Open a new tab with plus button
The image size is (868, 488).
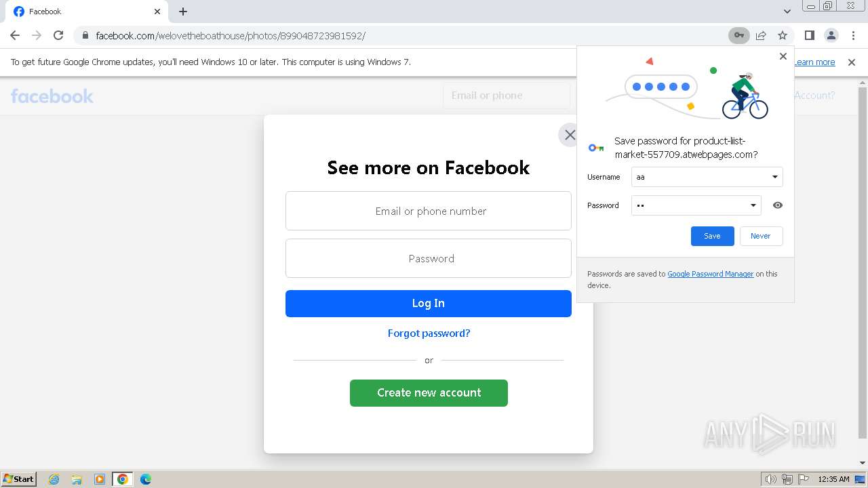click(183, 12)
